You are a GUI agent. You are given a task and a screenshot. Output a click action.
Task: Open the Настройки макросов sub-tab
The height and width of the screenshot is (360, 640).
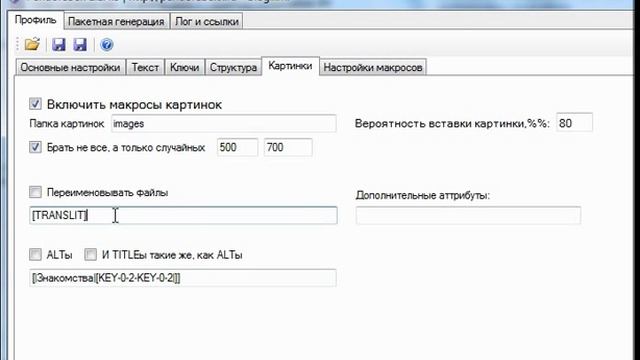(373, 67)
